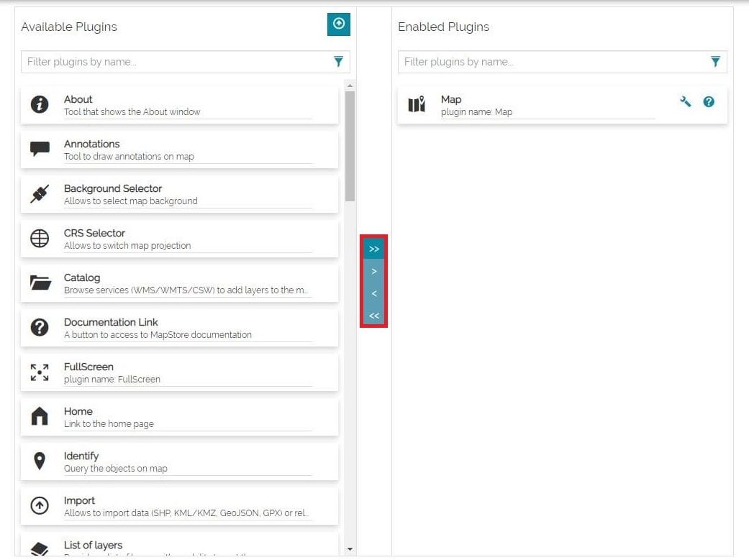
Task: Select the CRS Selector globe icon
Action: [x=40, y=239]
